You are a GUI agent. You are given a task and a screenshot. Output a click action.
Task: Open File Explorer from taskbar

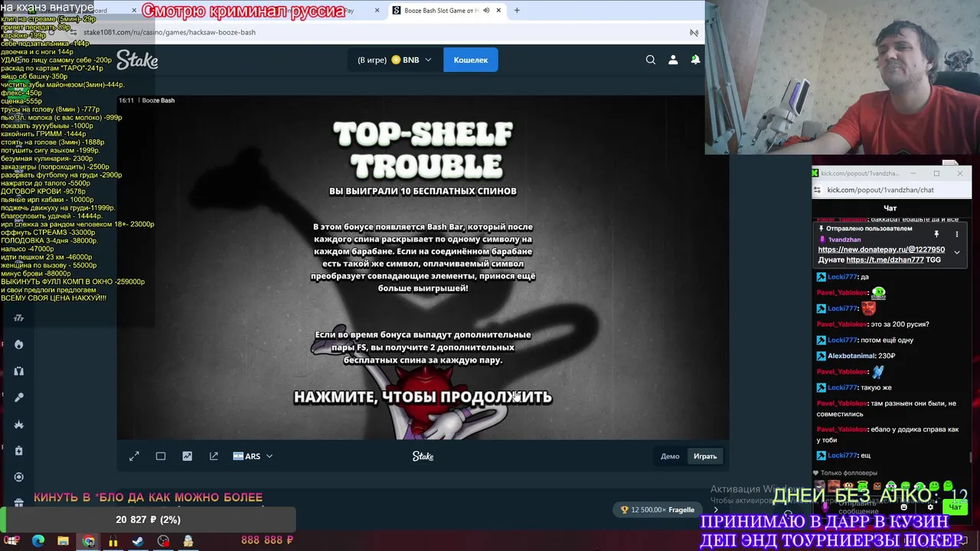click(63, 541)
